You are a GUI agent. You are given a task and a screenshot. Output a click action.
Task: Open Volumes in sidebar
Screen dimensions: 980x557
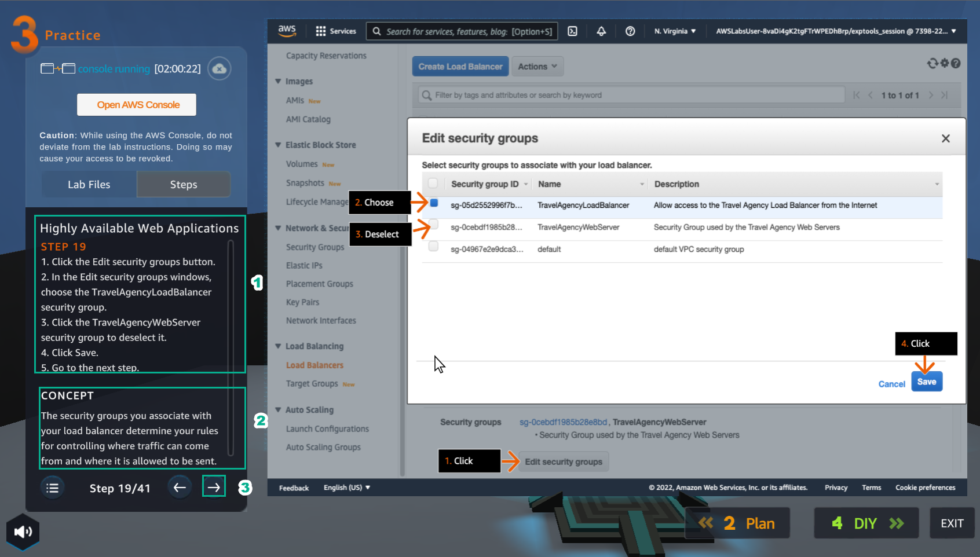pyautogui.click(x=302, y=164)
